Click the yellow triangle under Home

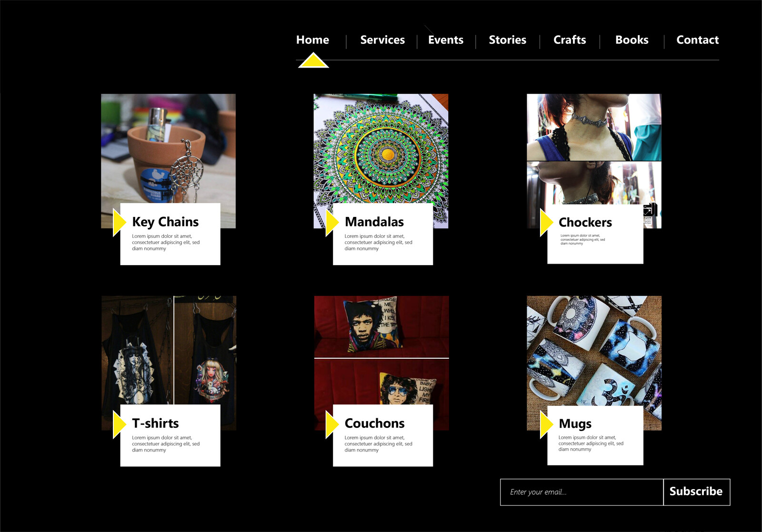pos(313,61)
